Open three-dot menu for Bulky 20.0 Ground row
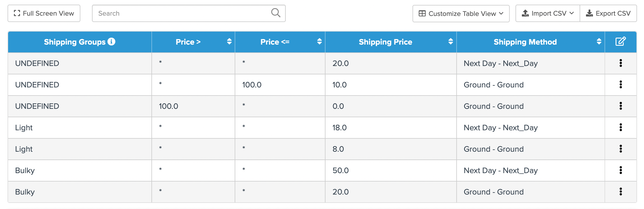Image resolution: width=644 pixels, height=209 pixels. [x=621, y=192]
